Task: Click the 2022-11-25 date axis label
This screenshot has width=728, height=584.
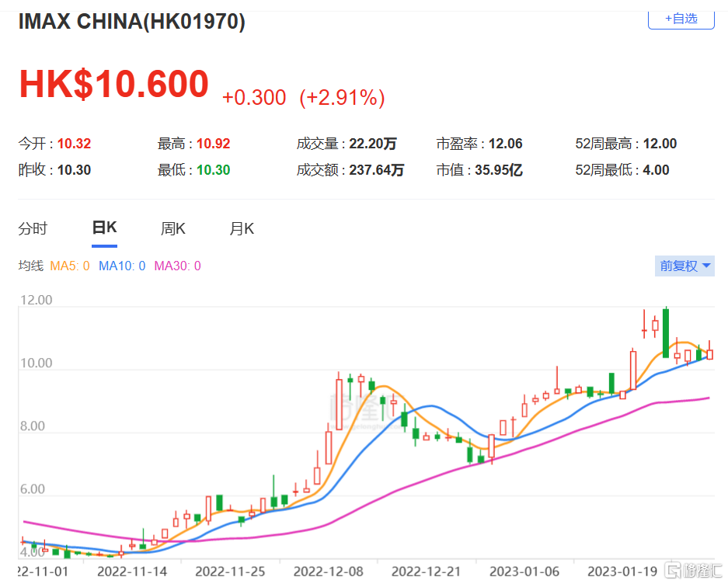Action: (x=230, y=572)
